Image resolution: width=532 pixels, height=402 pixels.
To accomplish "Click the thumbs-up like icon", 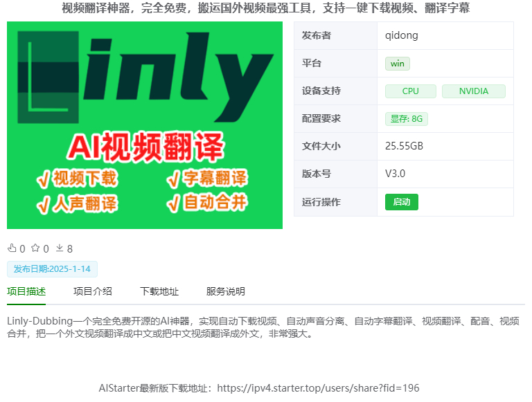I will click(12, 248).
